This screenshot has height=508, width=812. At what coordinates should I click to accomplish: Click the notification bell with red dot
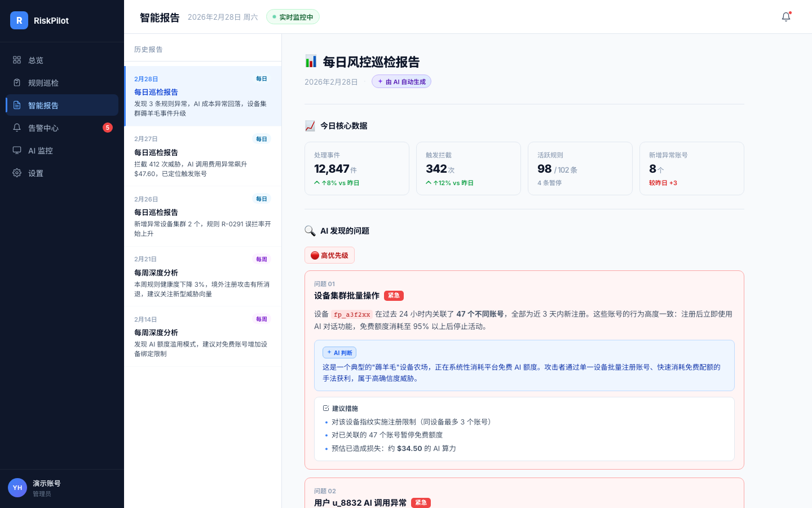click(785, 17)
